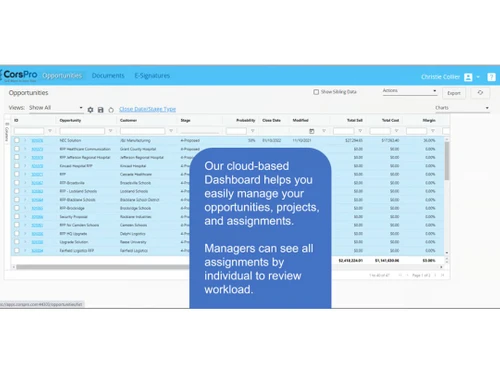Open the Views Show All dropdown
The height and width of the screenshot is (375, 500).
(56, 108)
